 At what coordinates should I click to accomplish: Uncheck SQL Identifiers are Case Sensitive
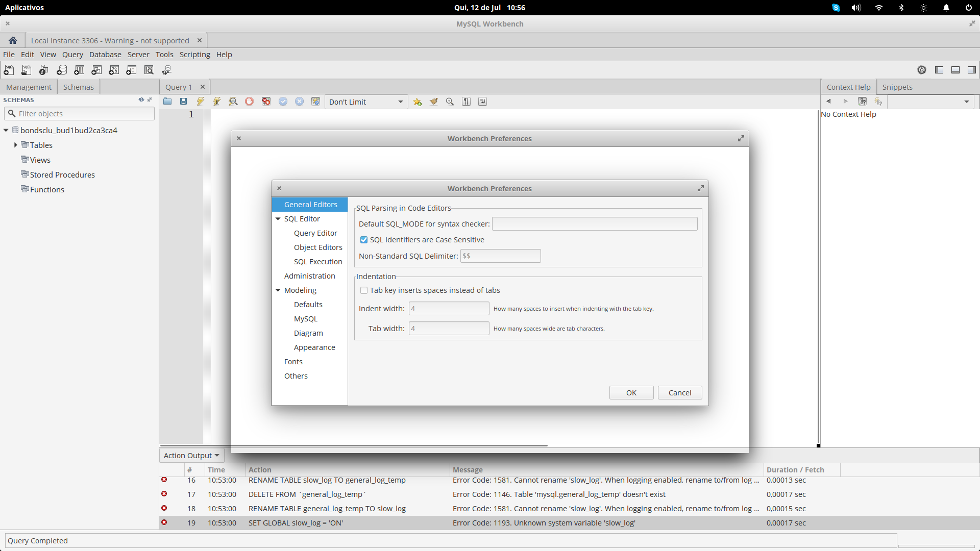click(364, 240)
